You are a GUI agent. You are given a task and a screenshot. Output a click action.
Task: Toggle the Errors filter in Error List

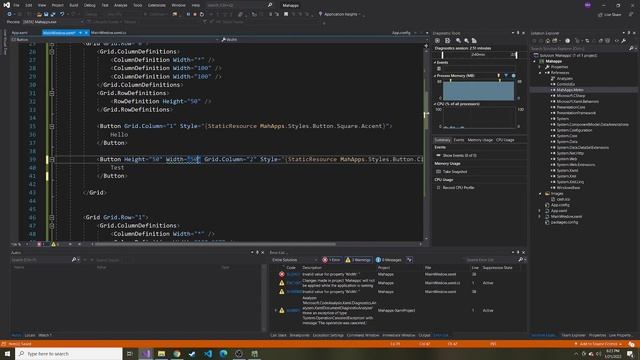click(x=331, y=260)
